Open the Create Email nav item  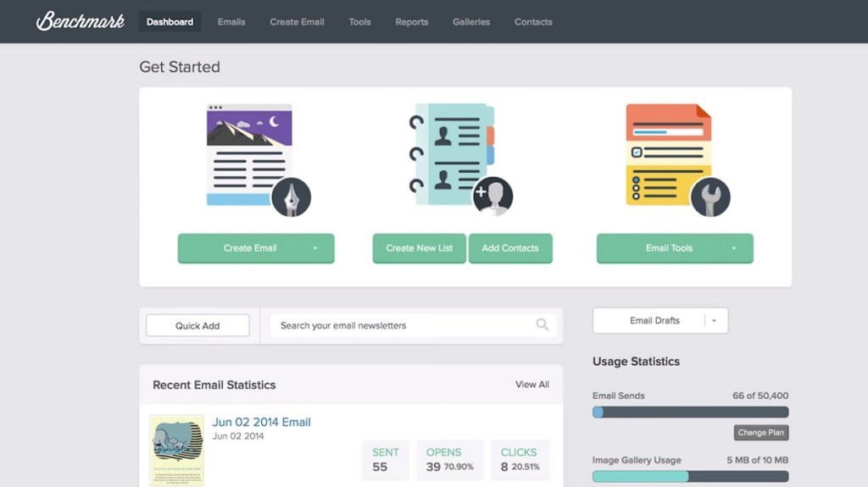(298, 21)
